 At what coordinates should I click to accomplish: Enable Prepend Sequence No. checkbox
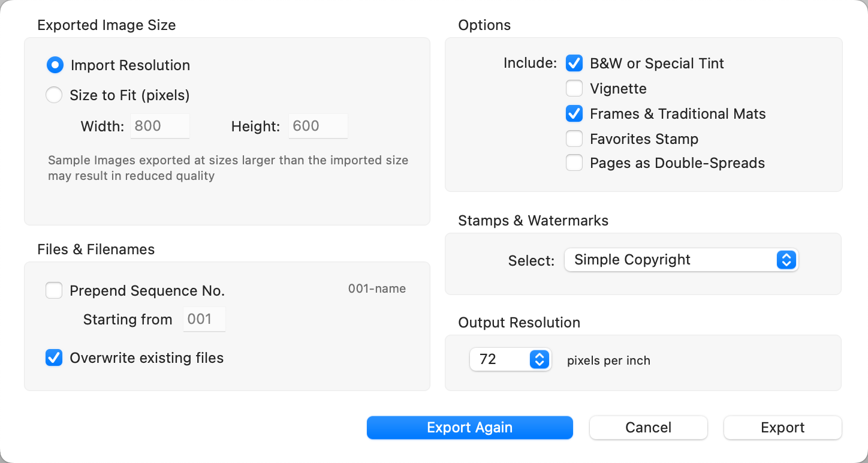pos(54,291)
